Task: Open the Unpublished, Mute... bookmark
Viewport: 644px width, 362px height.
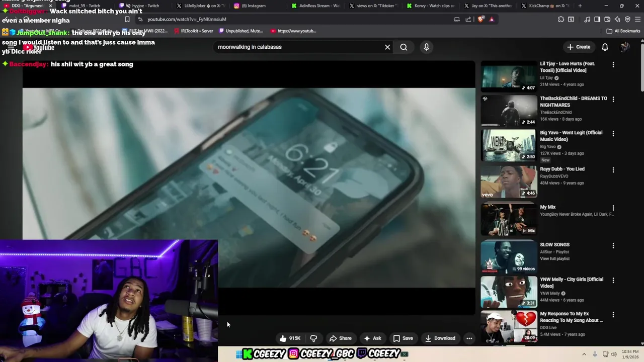Action: (240, 31)
